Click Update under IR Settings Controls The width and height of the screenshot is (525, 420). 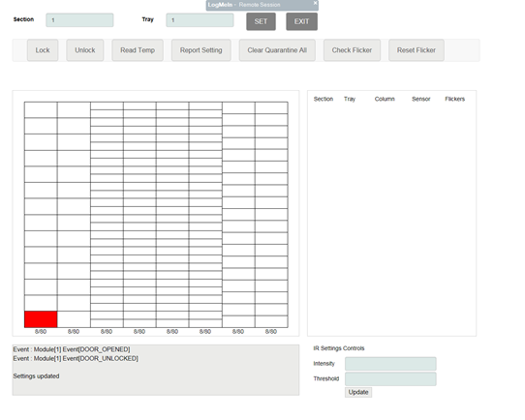click(x=358, y=392)
